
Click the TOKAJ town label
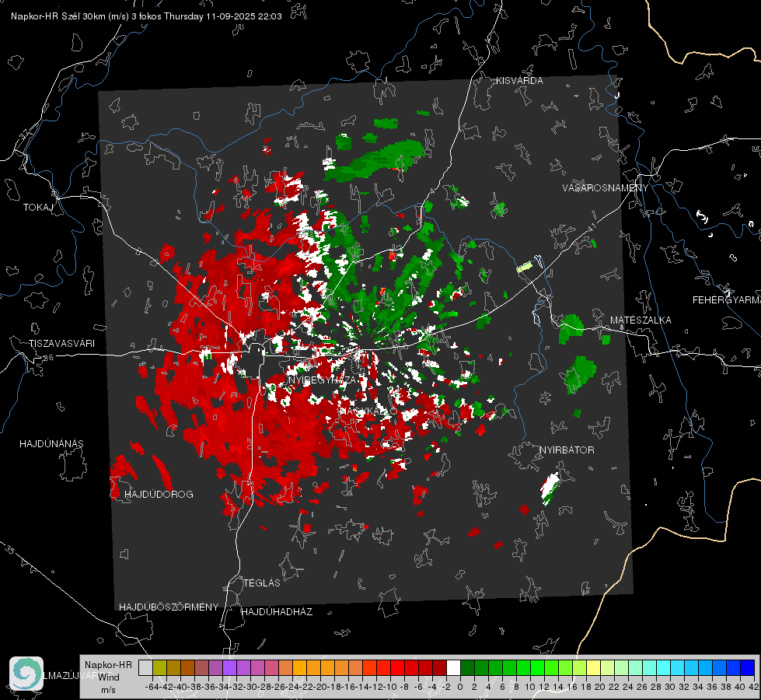click(38, 208)
